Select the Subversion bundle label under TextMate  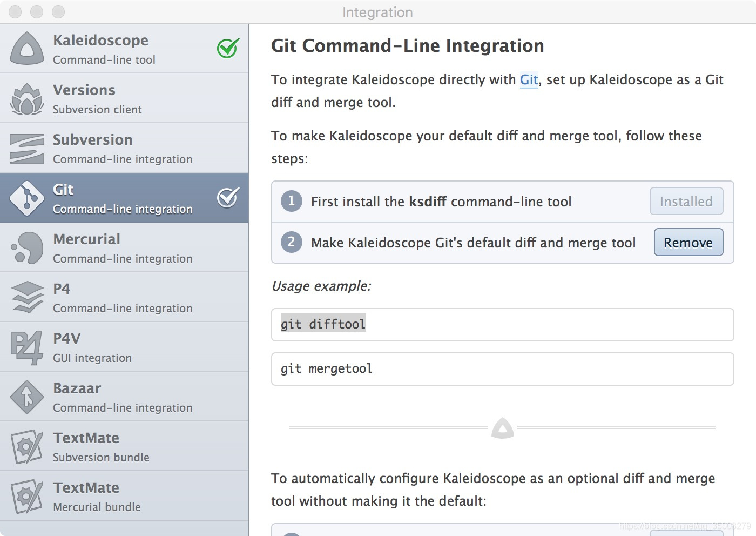(x=101, y=458)
